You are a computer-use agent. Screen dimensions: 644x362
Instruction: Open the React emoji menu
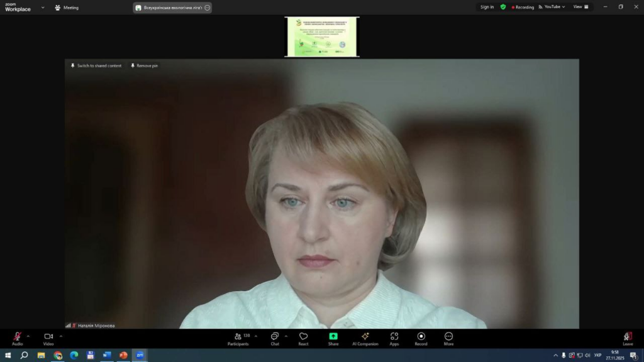click(x=303, y=338)
